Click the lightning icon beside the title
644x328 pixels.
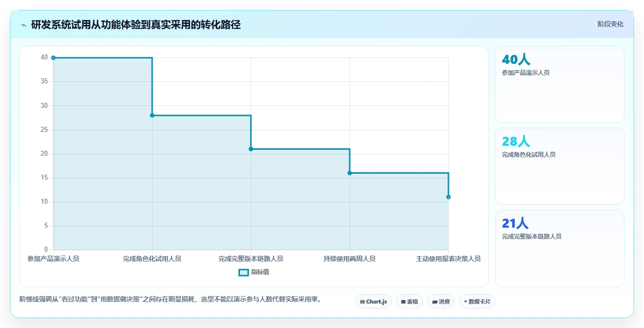[24, 25]
